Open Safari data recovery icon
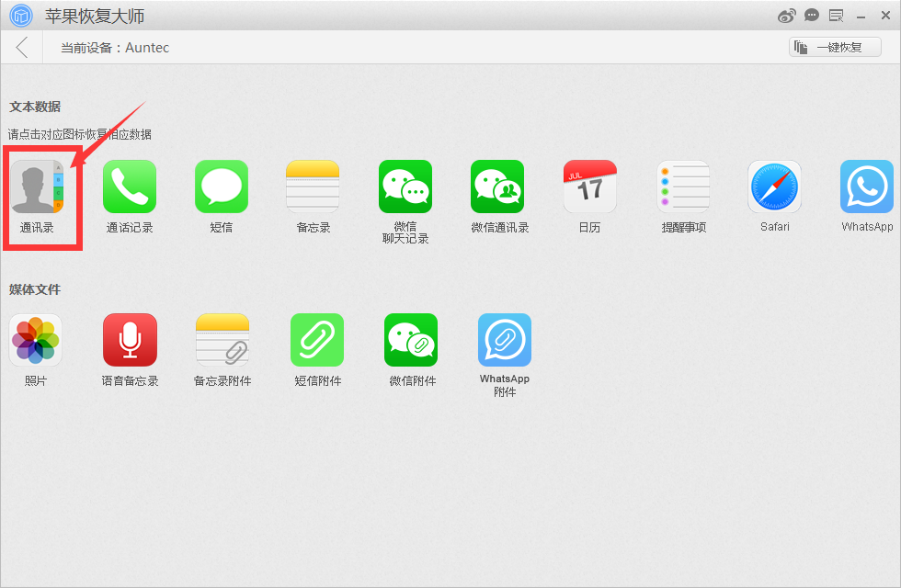Screen dimensions: 901x588 (x=774, y=187)
